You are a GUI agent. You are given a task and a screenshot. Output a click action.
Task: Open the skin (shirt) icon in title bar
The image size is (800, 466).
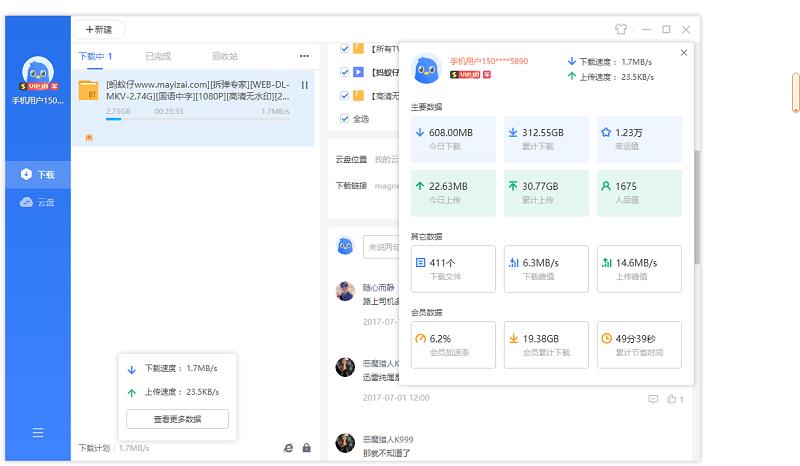[621, 30]
